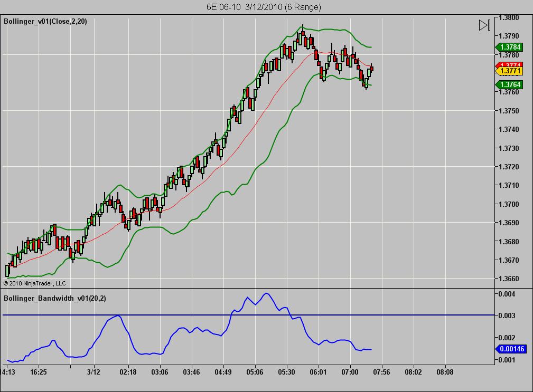Click the 08:08 time axis label

[x=445, y=372]
